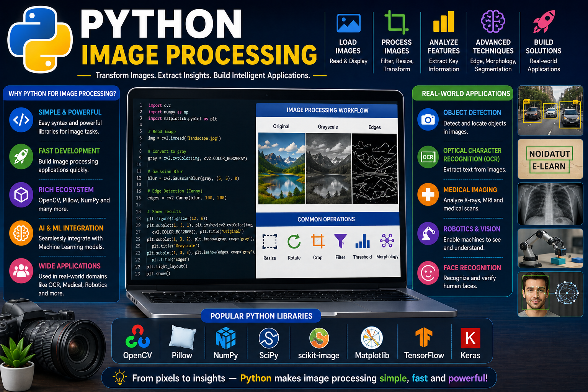The width and height of the screenshot is (588, 392).
Task: Click the FAST DEVELOPMENT heading
Action: [x=69, y=151]
